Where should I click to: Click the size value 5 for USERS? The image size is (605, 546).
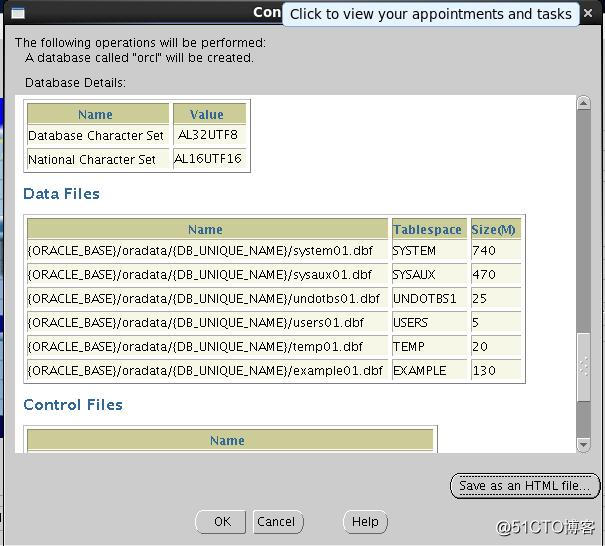496,322
